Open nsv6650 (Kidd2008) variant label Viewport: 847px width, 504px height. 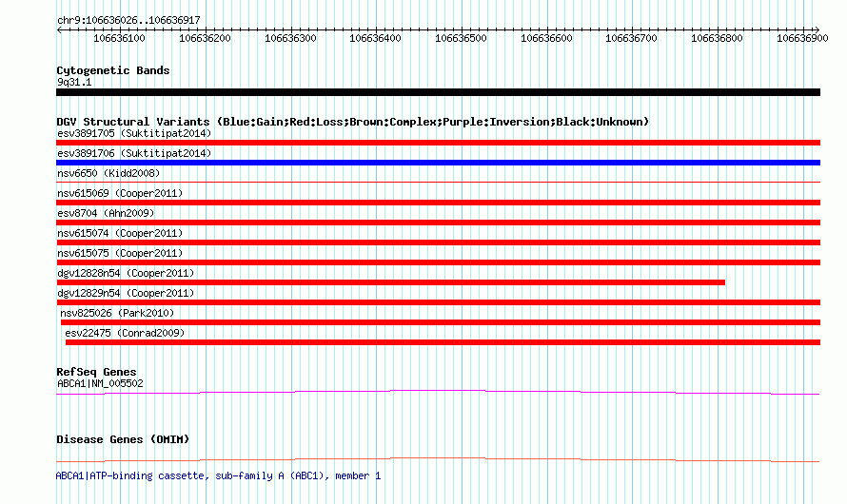point(108,173)
